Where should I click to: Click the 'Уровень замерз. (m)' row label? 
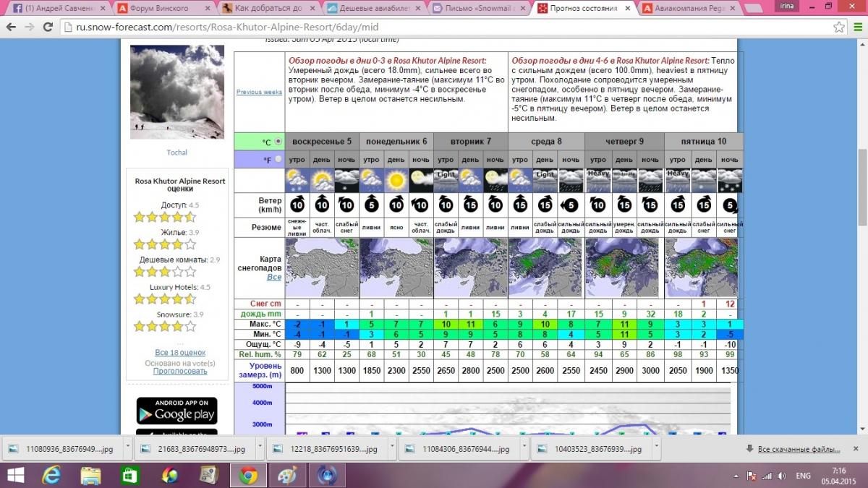click(x=260, y=370)
